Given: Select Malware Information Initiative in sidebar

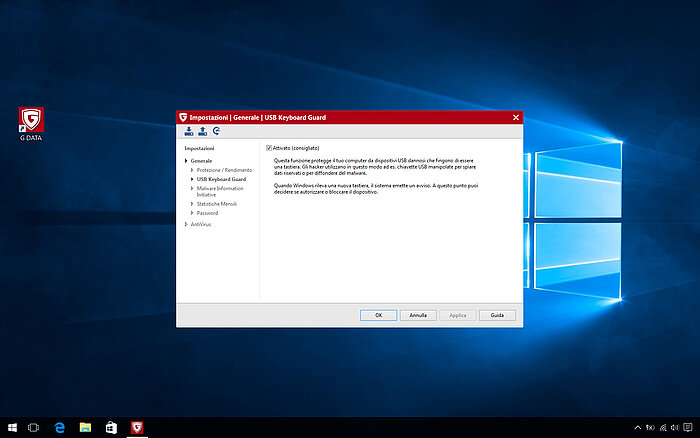Looking at the screenshot, I should pos(220,191).
